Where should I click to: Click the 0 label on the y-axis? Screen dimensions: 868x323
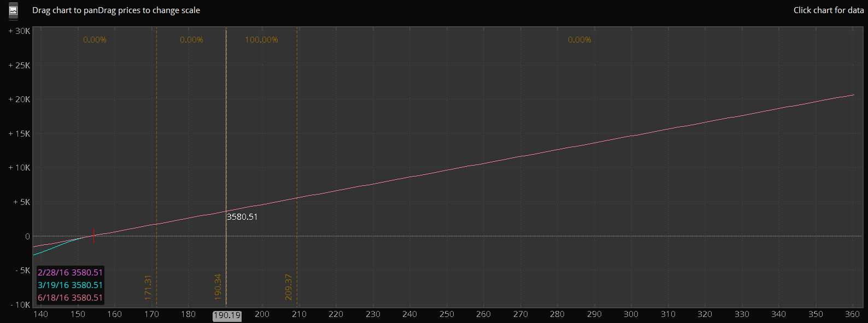point(27,237)
